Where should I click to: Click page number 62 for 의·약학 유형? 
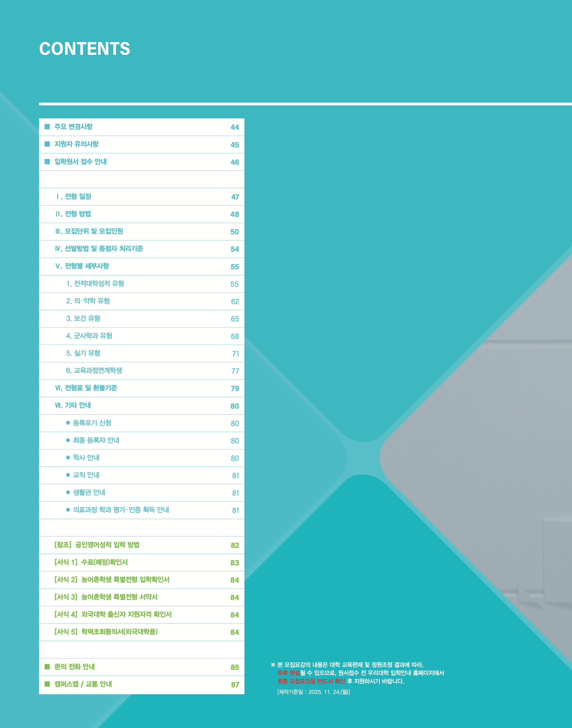click(235, 301)
